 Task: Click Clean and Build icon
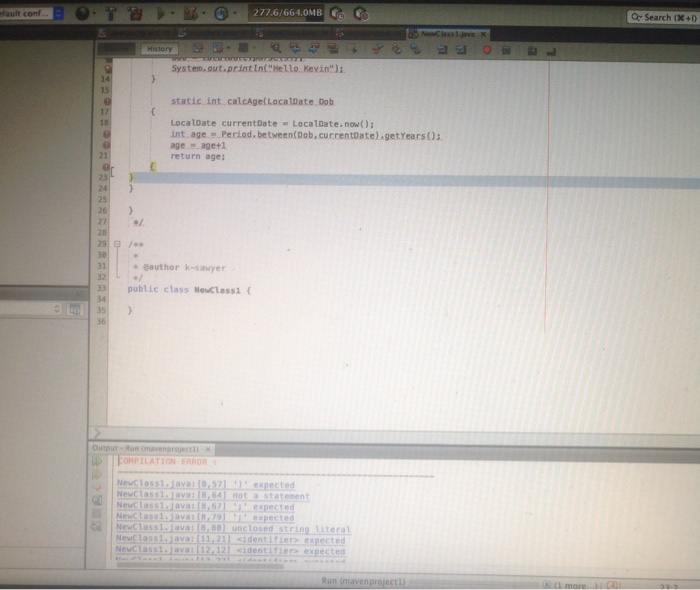135,14
